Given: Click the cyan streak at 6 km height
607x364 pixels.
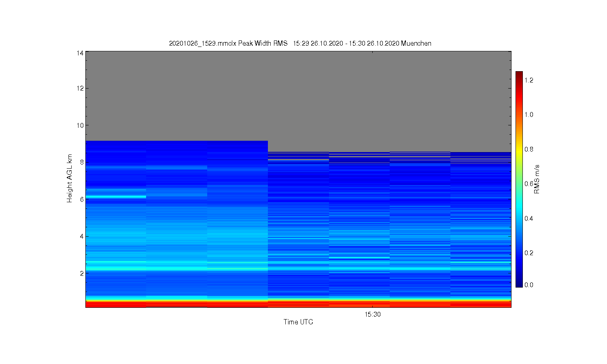Looking at the screenshot, I should coord(116,197).
